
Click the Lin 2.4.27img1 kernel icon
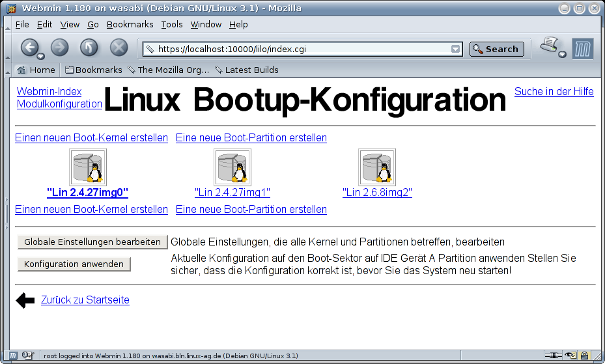(x=232, y=167)
